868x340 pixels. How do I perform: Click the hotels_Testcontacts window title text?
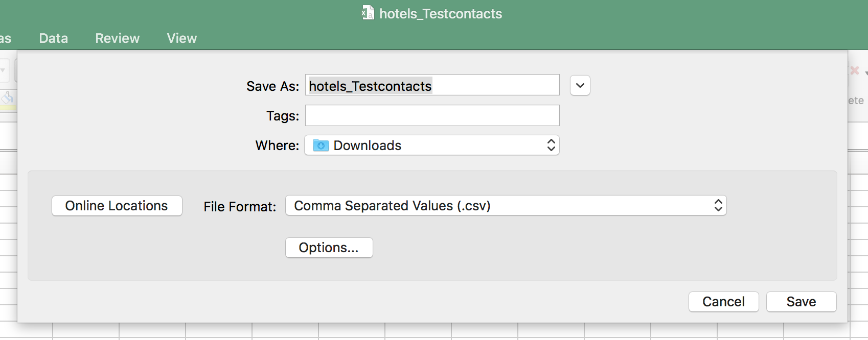coord(441,14)
